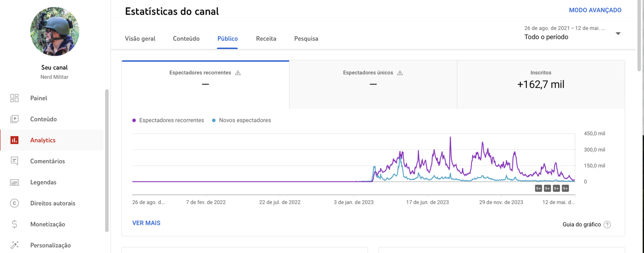Open the Direitos autorais copyright icon
644x253 pixels.
pyautogui.click(x=14, y=203)
